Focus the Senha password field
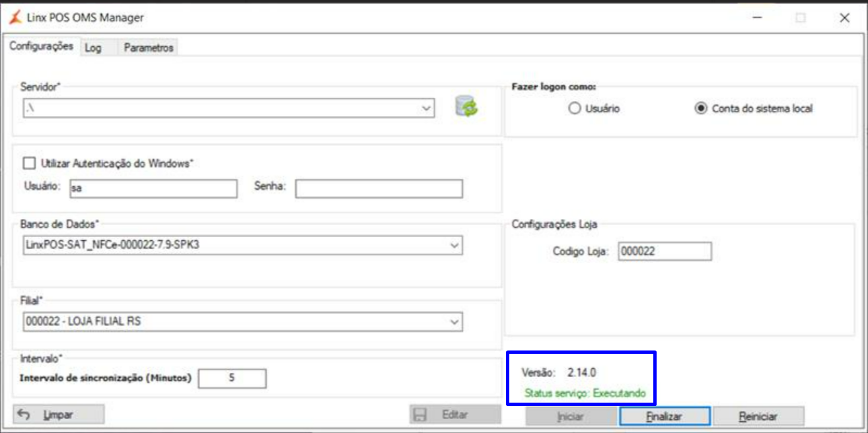 [379, 188]
